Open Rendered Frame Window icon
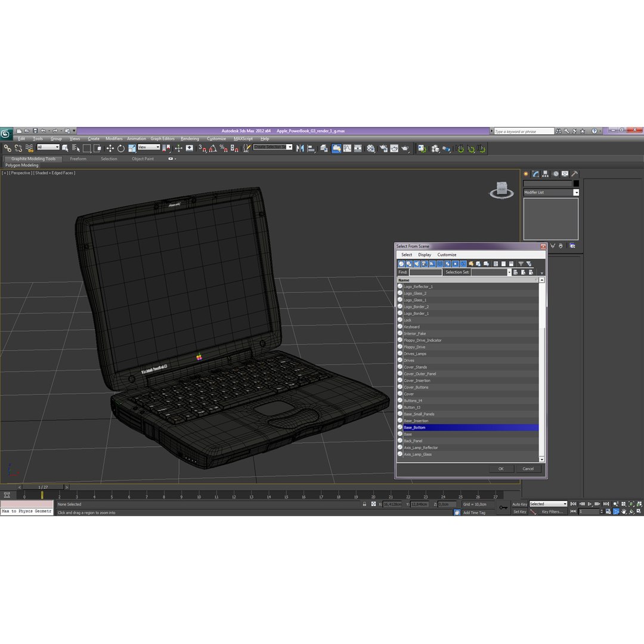This screenshot has height=644, width=644. click(394, 148)
